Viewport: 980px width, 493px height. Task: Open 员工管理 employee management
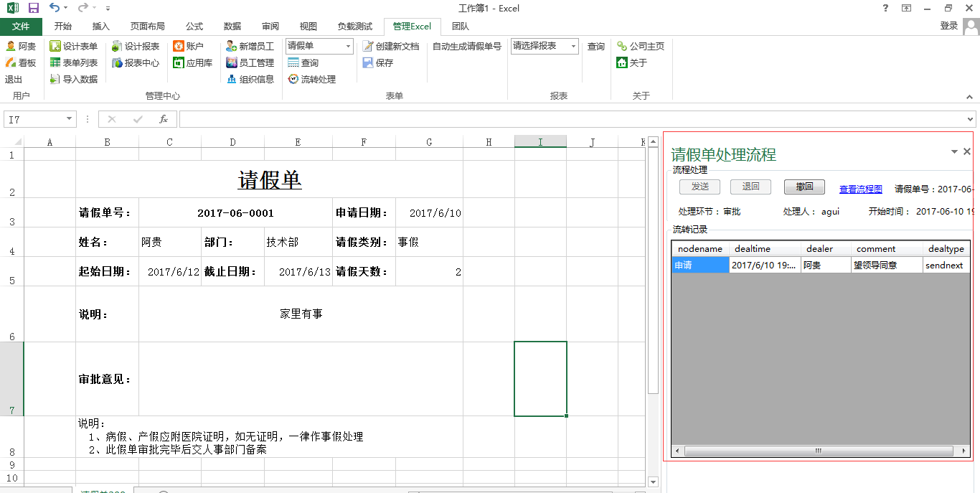tap(250, 62)
